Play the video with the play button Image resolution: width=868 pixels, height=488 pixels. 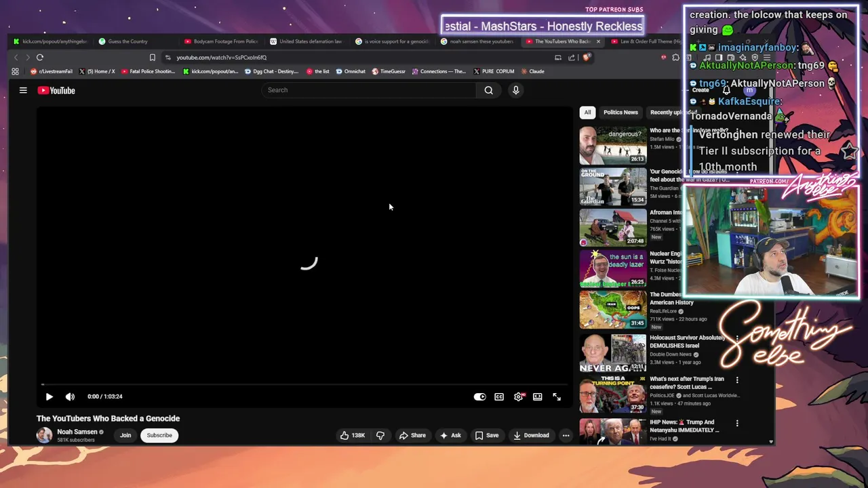click(49, 396)
